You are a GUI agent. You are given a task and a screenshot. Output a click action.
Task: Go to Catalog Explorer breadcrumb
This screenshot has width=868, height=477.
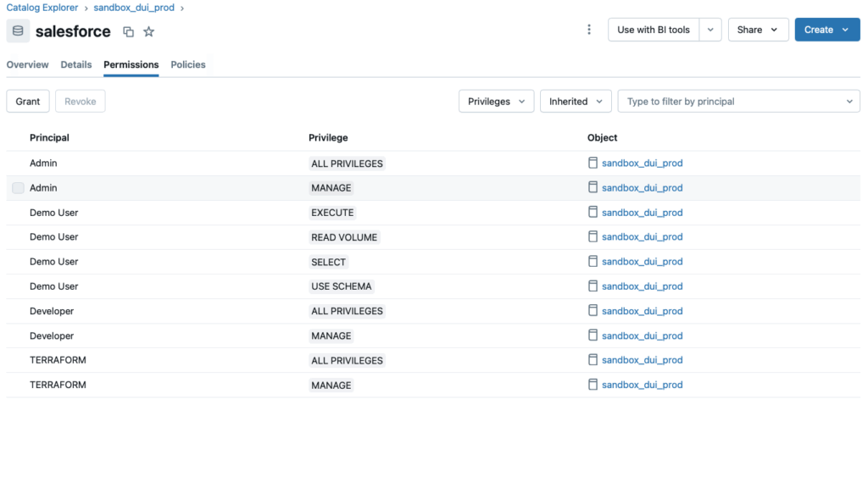(x=42, y=8)
